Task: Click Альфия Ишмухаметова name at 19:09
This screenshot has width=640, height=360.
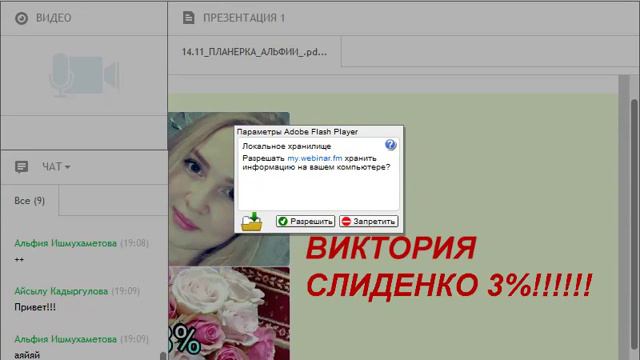Action: click(66, 339)
